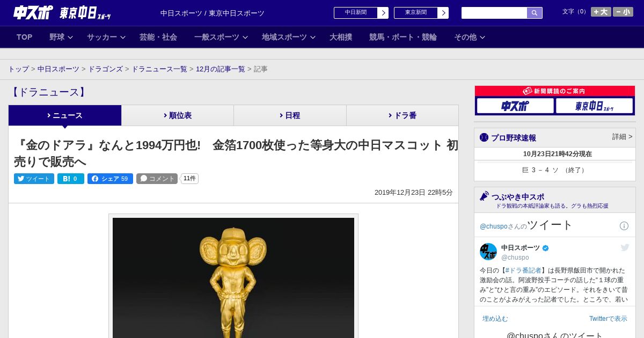The width and height of the screenshot is (644, 338).
Task: Click the 11件 comment count
Action: [x=189, y=179]
